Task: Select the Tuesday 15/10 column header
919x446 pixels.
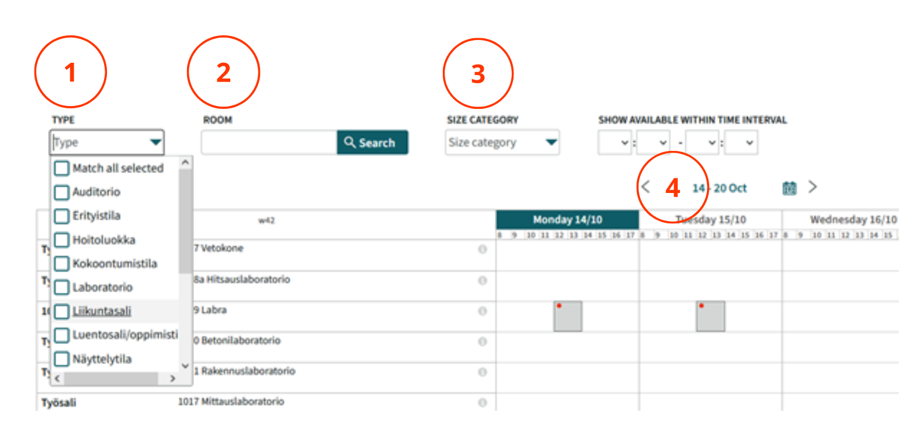Action: [x=710, y=219]
